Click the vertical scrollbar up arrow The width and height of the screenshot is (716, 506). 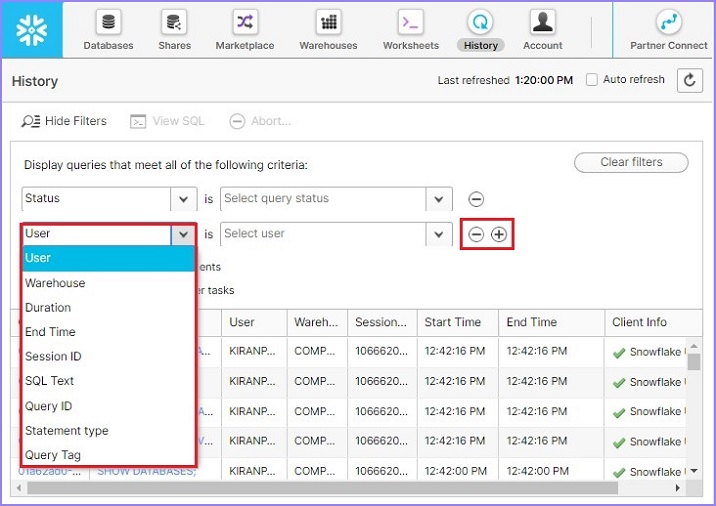coord(694,346)
